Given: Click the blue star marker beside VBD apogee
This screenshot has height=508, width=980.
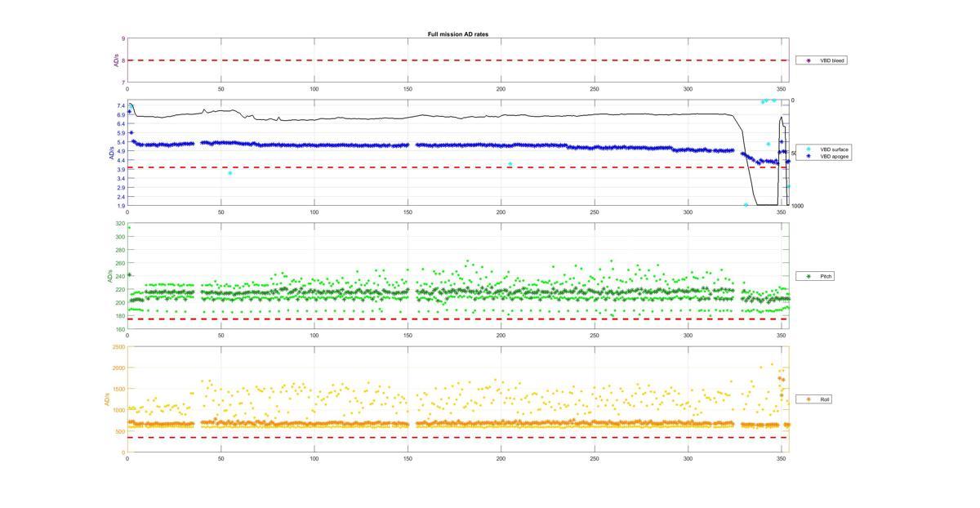Looking at the screenshot, I should (808, 156).
